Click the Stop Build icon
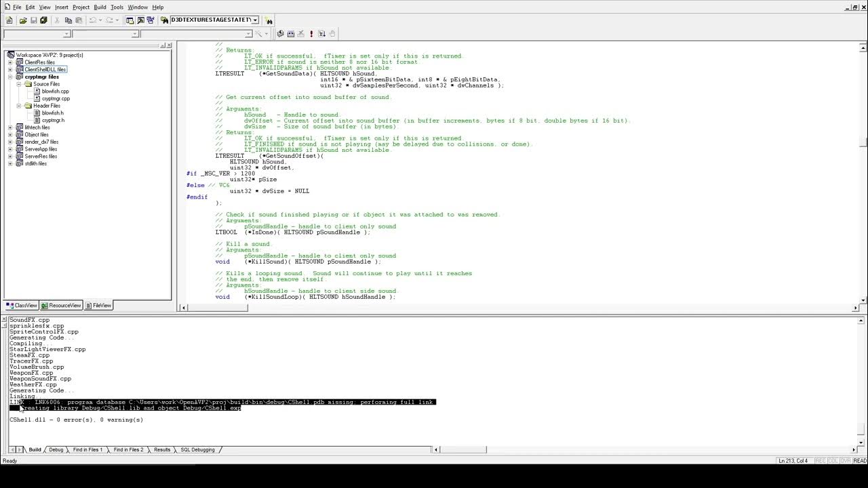 click(x=300, y=34)
